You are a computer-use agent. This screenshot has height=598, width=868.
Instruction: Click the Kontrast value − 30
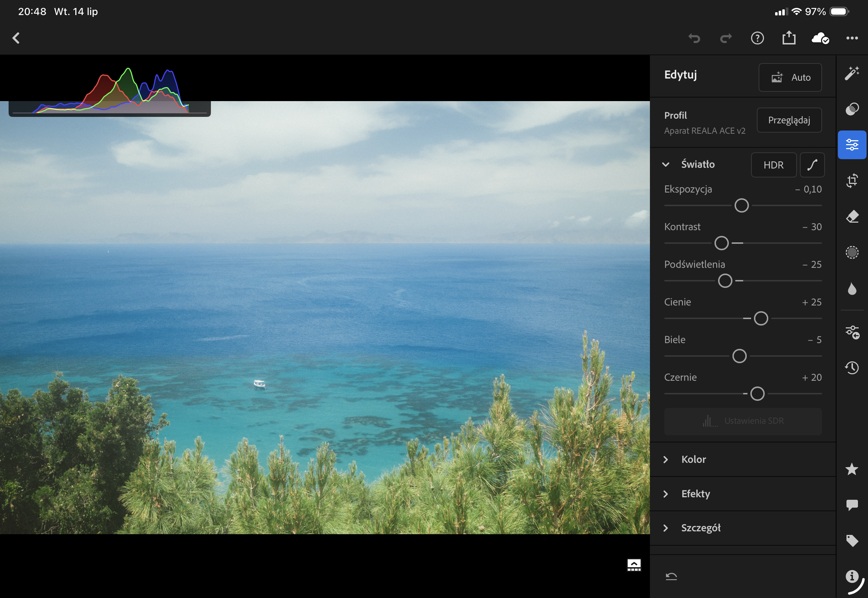point(812,227)
